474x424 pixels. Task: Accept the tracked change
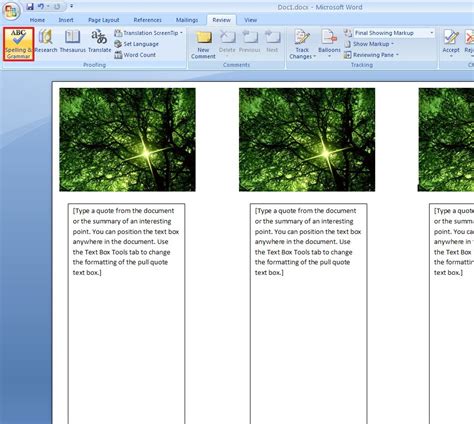coord(451,42)
